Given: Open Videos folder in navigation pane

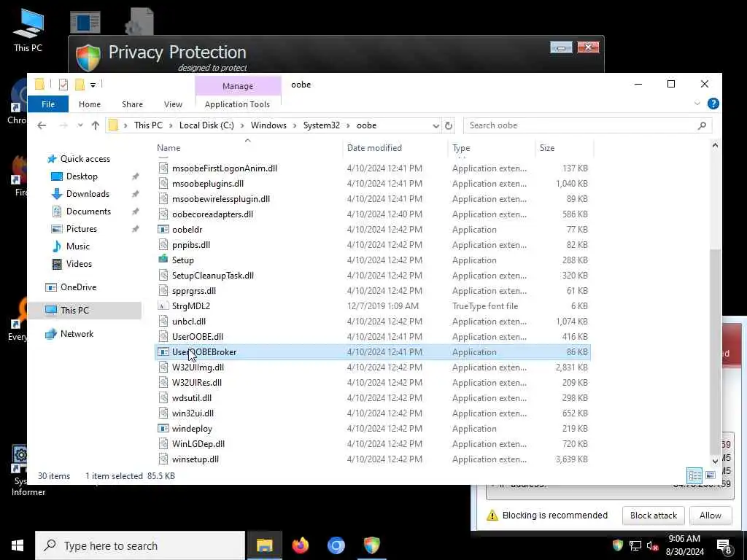Looking at the screenshot, I should click(x=79, y=264).
